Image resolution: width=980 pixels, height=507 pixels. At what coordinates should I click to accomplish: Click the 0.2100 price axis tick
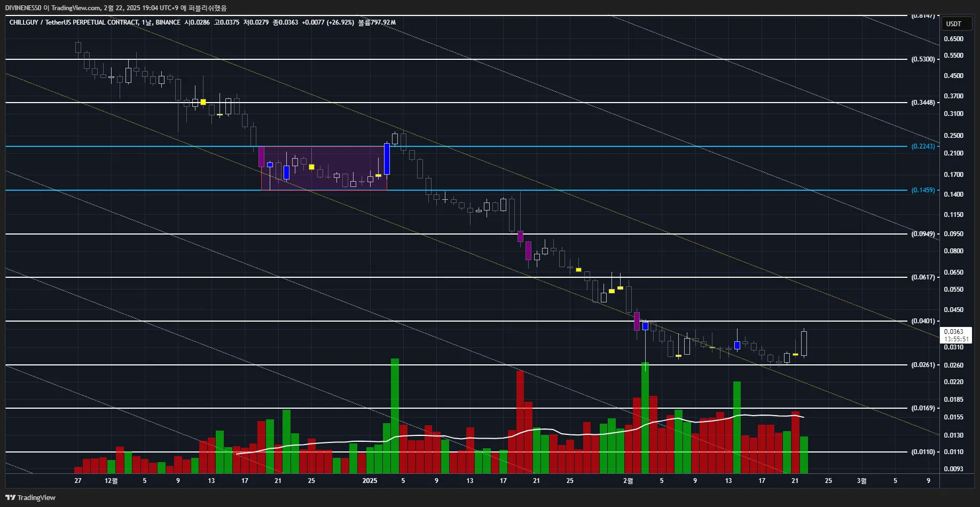point(954,153)
